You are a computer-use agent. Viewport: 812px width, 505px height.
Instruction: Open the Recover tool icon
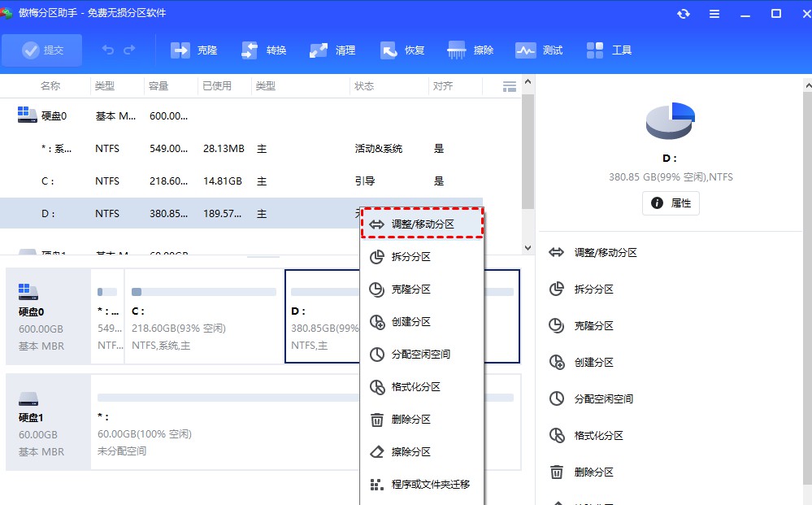tap(388, 50)
